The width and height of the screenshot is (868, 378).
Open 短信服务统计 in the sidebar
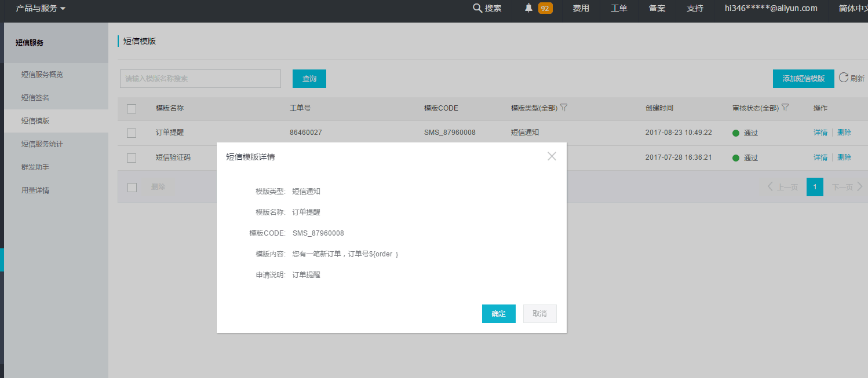tap(42, 144)
